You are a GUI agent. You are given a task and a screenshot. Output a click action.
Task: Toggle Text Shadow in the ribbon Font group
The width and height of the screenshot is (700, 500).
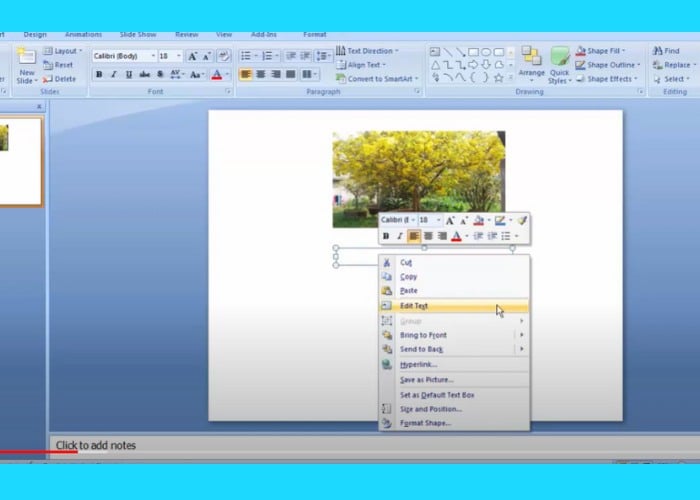click(x=160, y=75)
